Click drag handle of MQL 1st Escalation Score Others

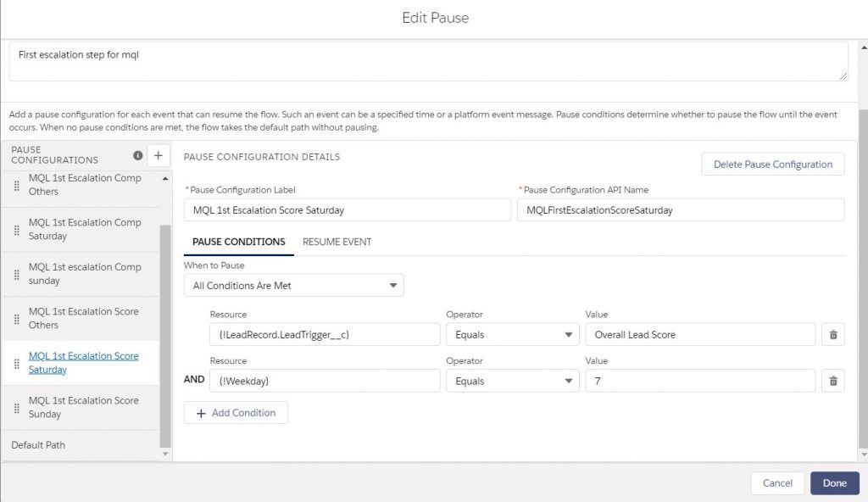16,319
